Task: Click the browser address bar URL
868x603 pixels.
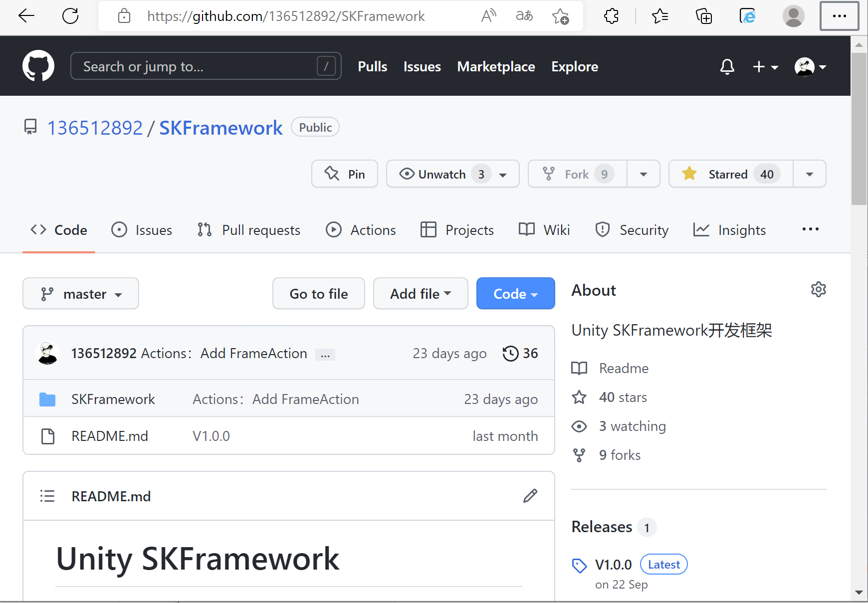Action: [x=286, y=16]
